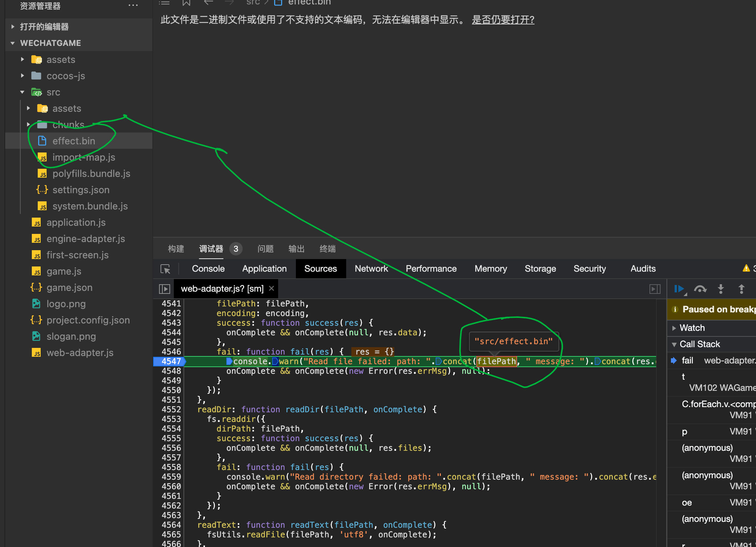This screenshot has width=756, height=547.
Task: Click the step out function icon
Action: tap(741, 289)
